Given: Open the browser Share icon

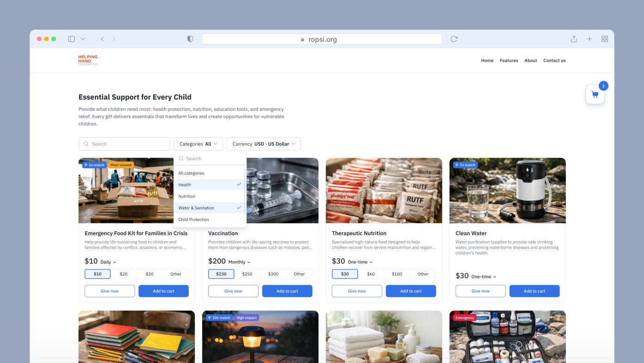Looking at the screenshot, I should 574,39.
